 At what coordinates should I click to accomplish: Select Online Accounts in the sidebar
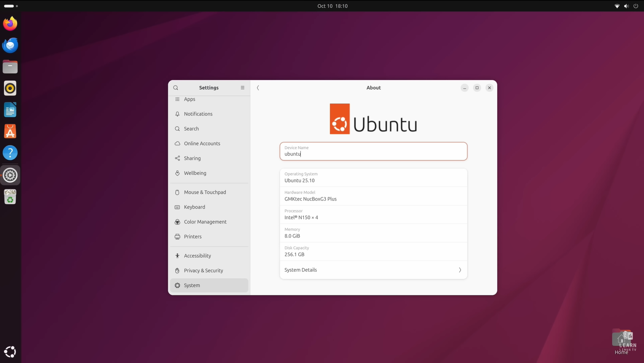click(x=209, y=144)
